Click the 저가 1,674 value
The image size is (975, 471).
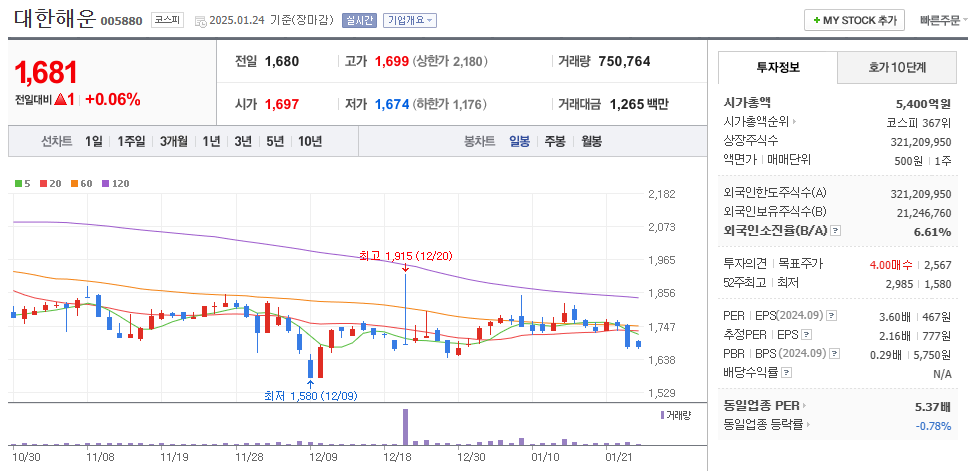[x=392, y=104]
